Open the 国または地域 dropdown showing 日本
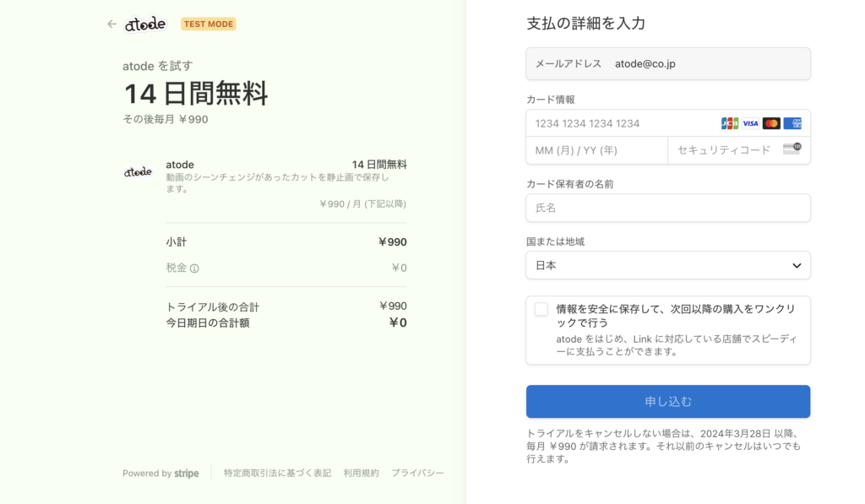 point(668,265)
